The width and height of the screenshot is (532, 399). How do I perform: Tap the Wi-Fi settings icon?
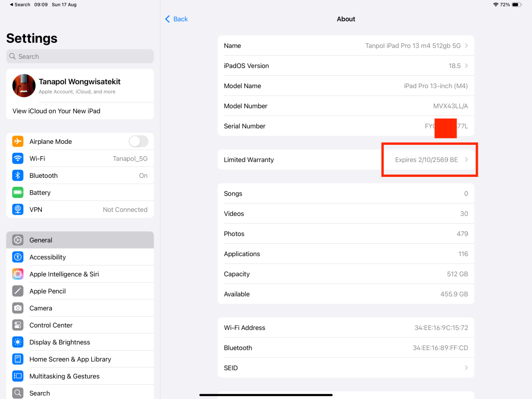pos(18,159)
